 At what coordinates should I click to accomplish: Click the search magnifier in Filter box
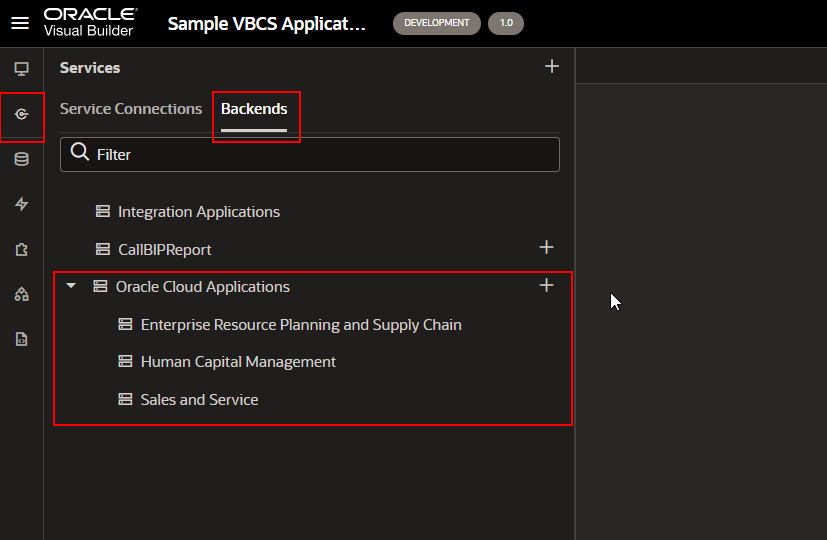(80, 152)
